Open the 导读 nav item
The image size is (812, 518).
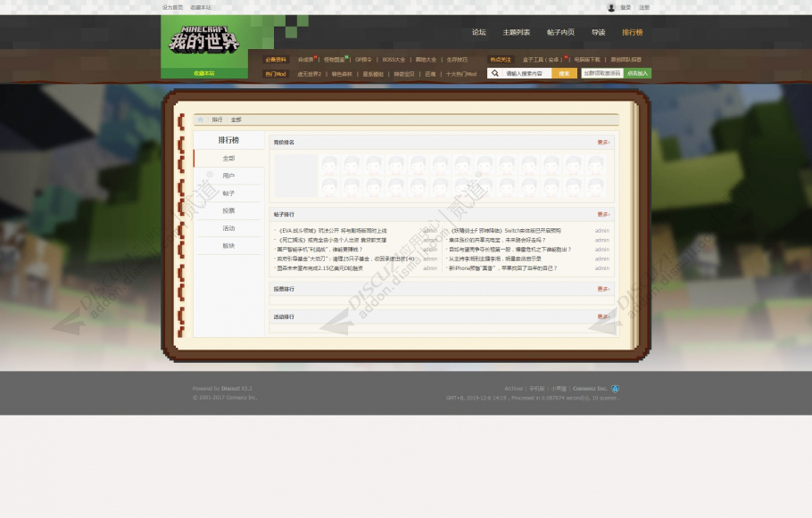[x=599, y=32]
